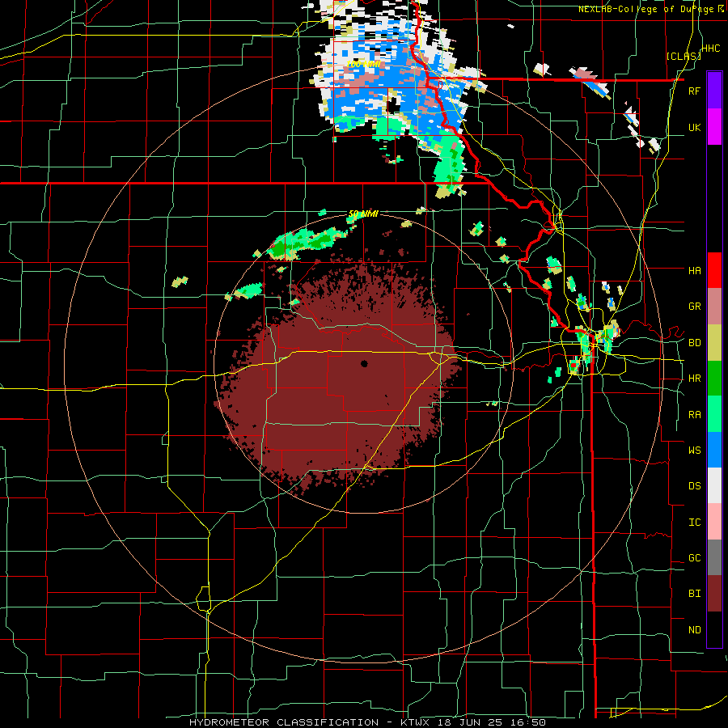Click the BI brown legend swatch
This screenshot has width=728, height=728.
(x=714, y=594)
